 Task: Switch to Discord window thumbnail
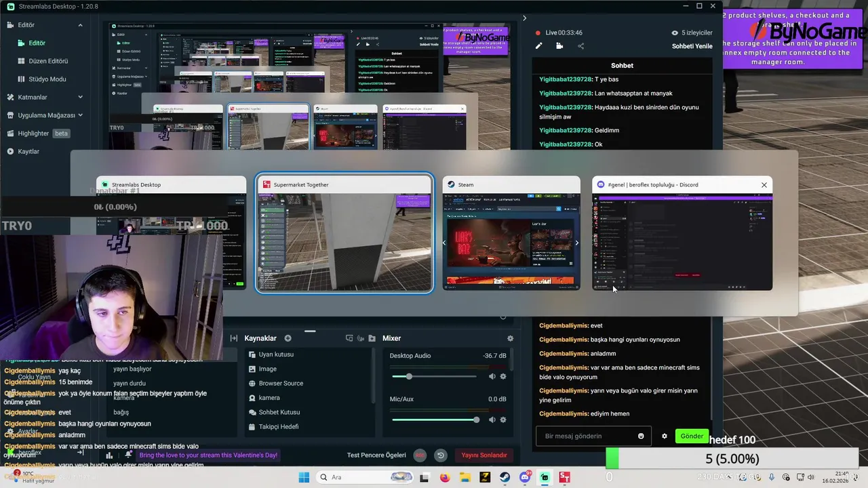coord(682,233)
